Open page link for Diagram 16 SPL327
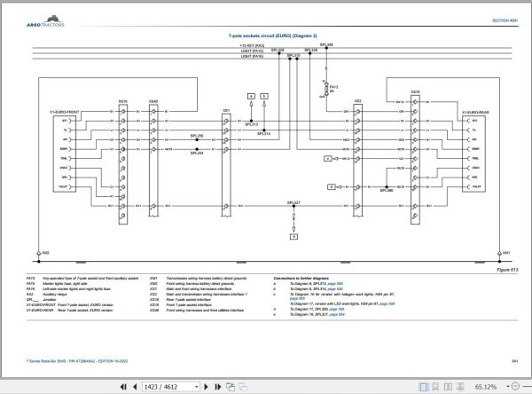The width and height of the screenshot is (532, 394). 337,314
